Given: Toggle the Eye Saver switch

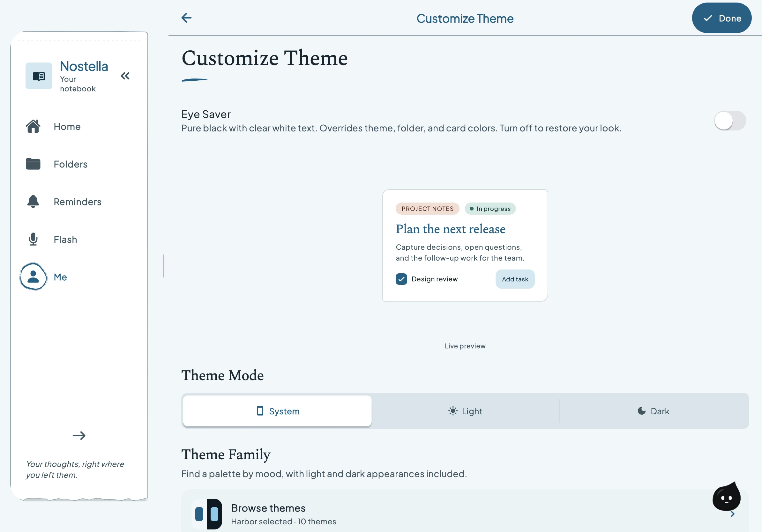Looking at the screenshot, I should click(x=730, y=121).
